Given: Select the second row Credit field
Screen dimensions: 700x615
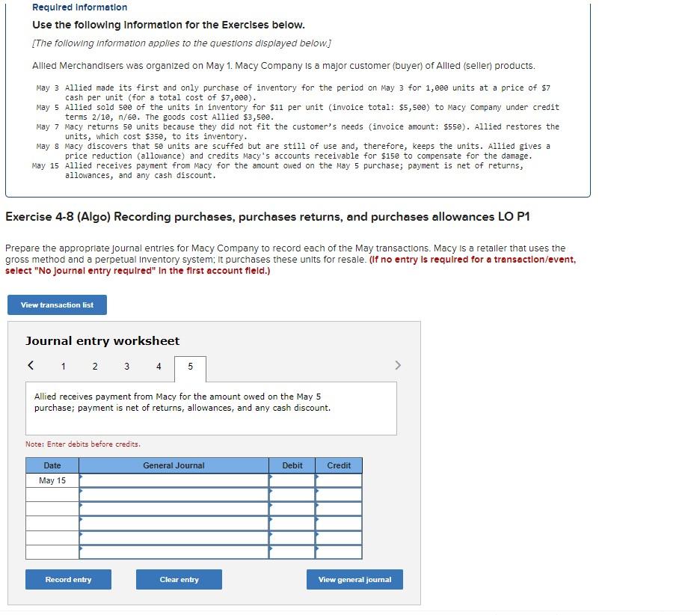Looking at the screenshot, I should pyautogui.click(x=339, y=495).
